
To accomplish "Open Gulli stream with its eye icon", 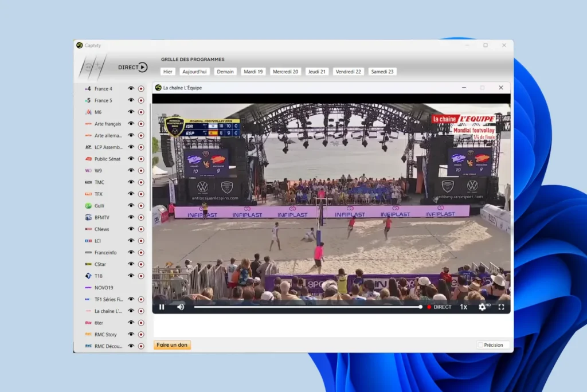I will 131,205.
